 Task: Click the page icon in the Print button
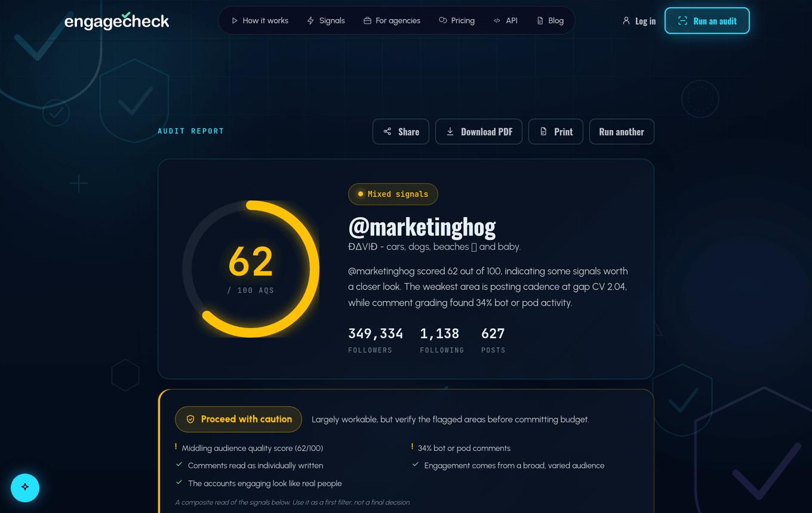click(x=543, y=132)
